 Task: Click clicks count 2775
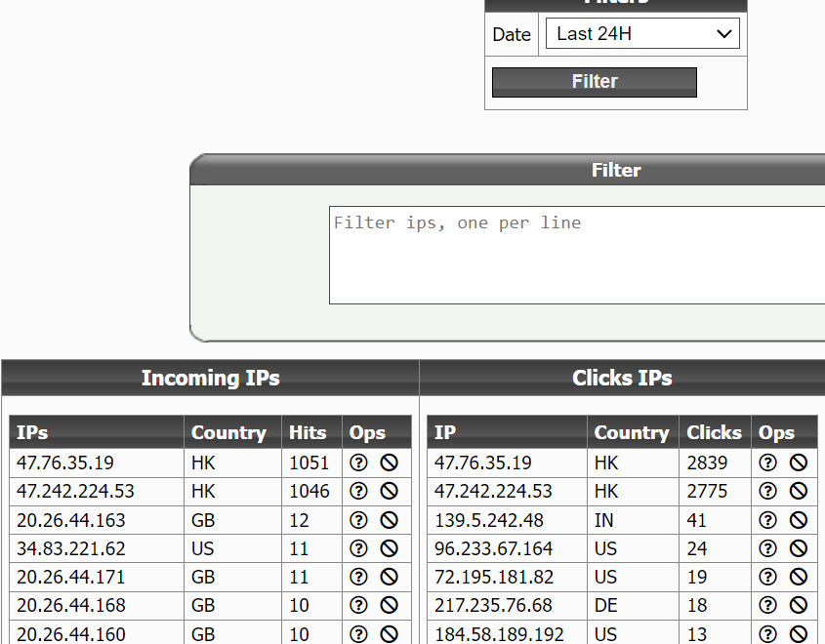[x=707, y=491]
